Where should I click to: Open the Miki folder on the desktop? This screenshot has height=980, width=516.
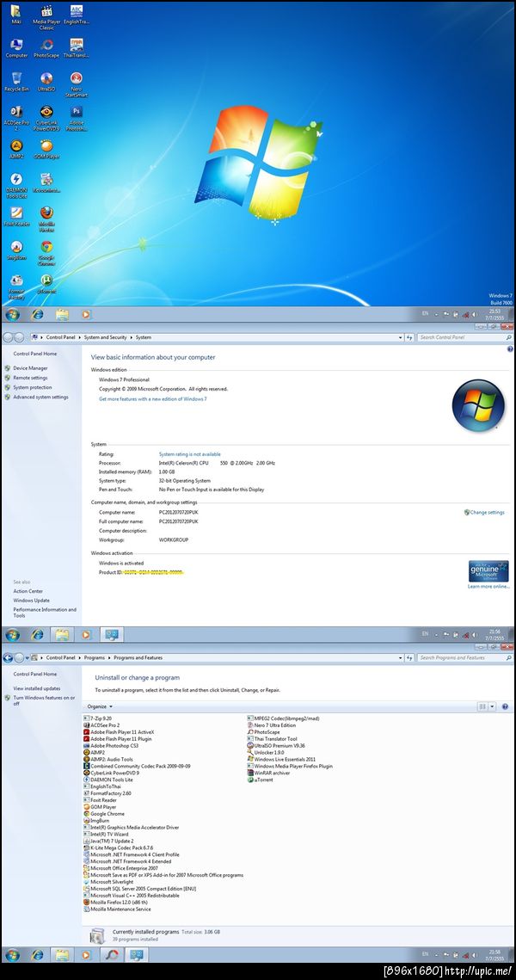coord(15,15)
